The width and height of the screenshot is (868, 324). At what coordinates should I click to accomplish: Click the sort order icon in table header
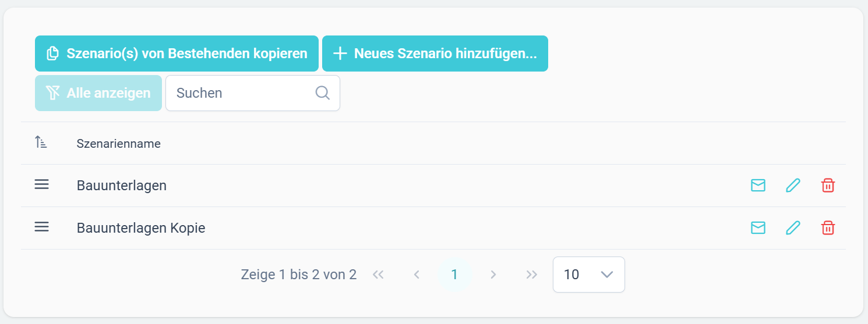(41, 142)
